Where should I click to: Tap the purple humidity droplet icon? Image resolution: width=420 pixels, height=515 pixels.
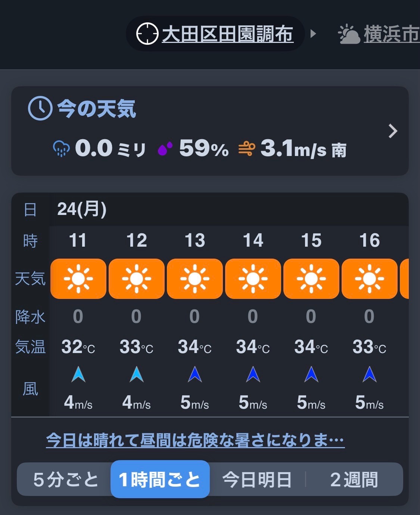point(165,149)
